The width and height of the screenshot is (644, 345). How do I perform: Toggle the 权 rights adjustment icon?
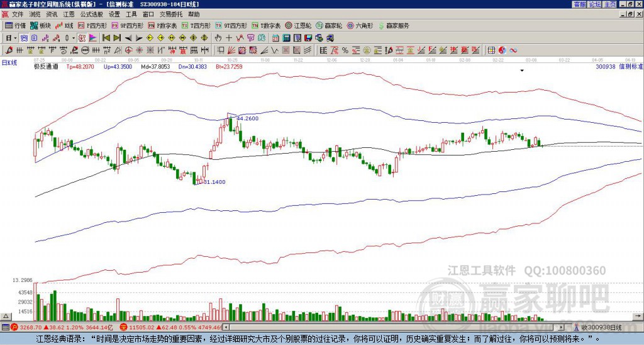click(82, 38)
